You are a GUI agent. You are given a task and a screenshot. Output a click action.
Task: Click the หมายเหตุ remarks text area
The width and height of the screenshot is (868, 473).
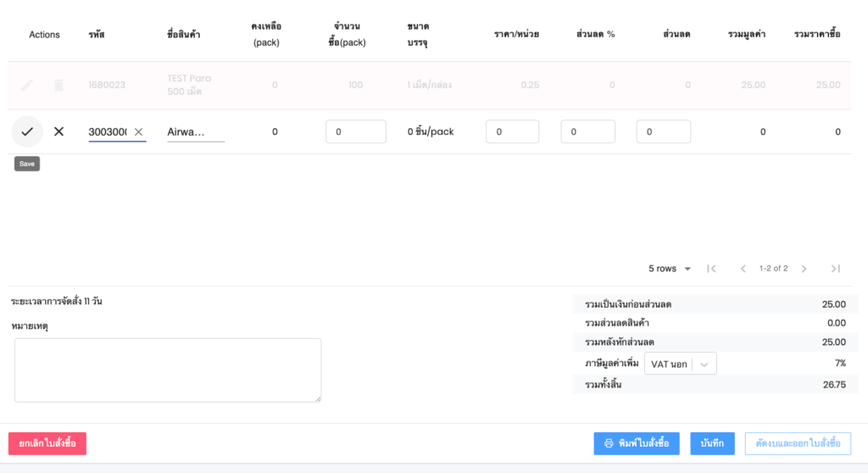coord(168,370)
